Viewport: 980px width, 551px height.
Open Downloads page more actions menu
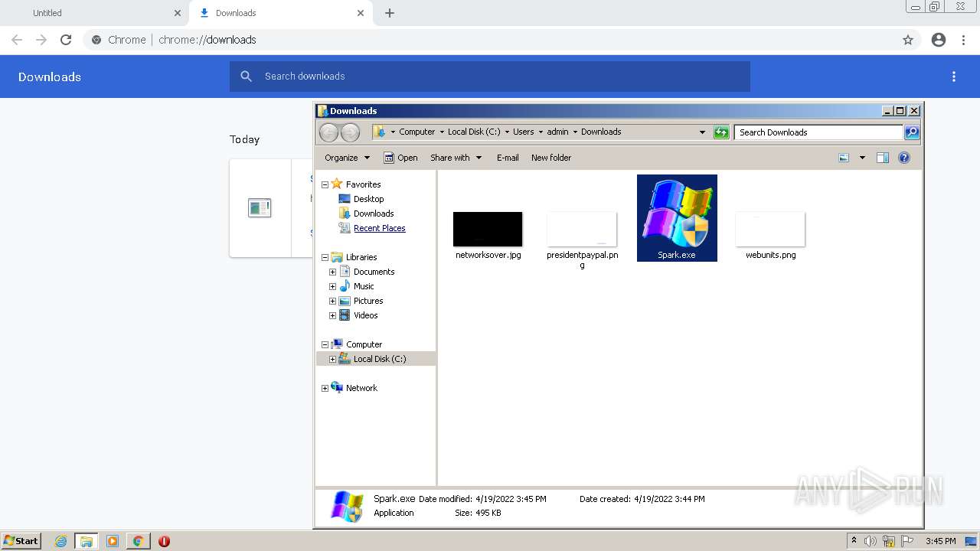[954, 77]
